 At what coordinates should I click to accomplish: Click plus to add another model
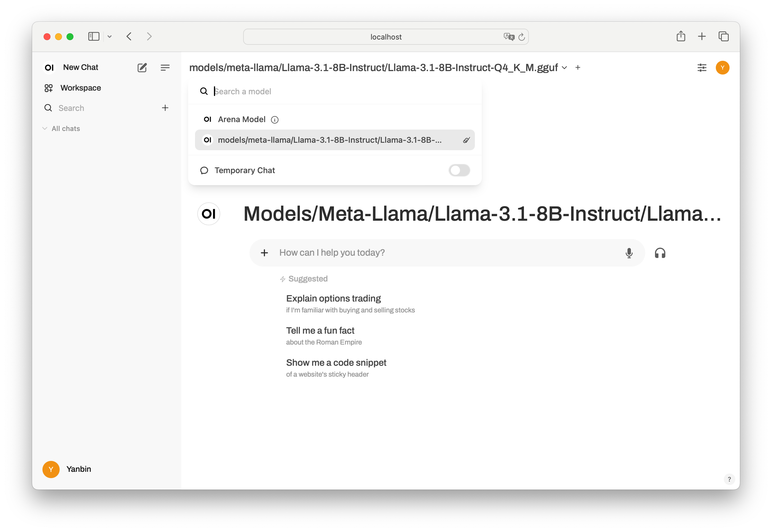[578, 68]
